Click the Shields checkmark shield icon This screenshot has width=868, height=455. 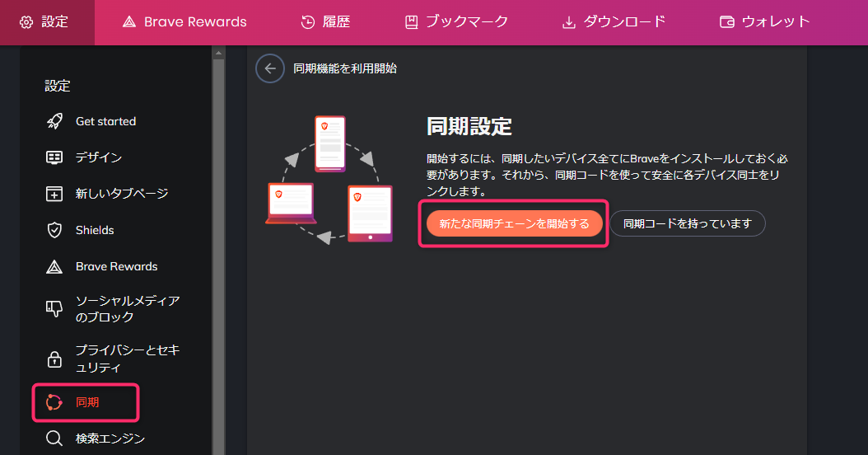[54, 230]
